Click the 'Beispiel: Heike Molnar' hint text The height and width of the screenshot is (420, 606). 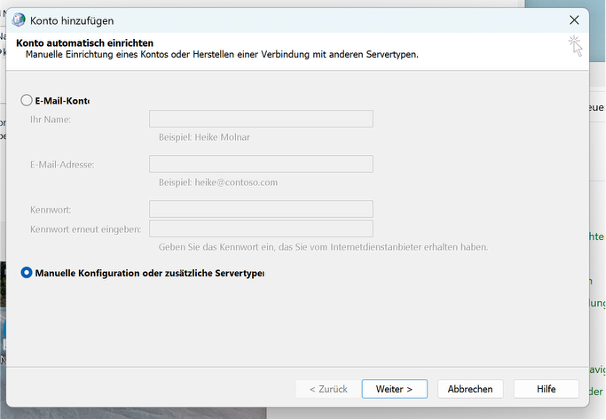[206, 138]
